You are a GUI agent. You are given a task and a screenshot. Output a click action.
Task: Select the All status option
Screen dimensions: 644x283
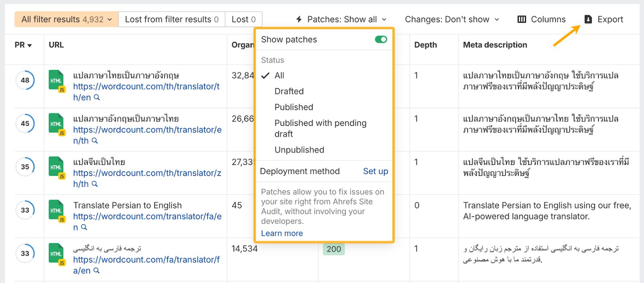click(279, 75)
